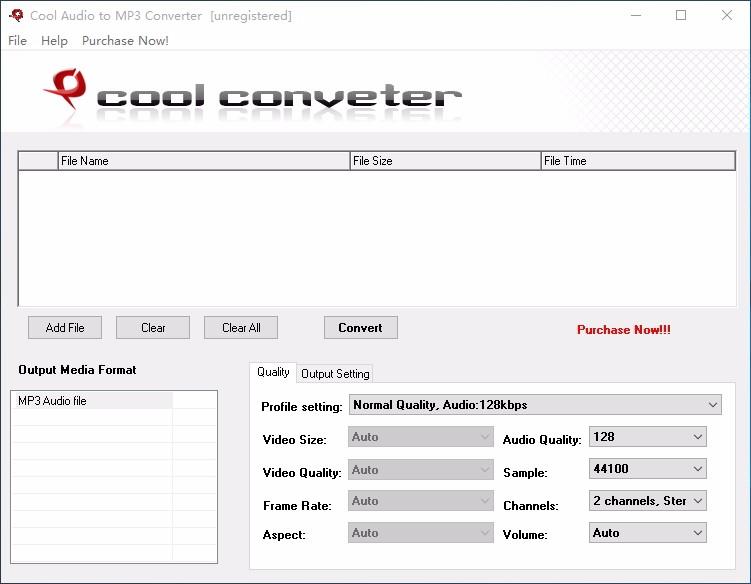
Task: Click the disabled Video Size dropdown
Action: coord(421,437)
